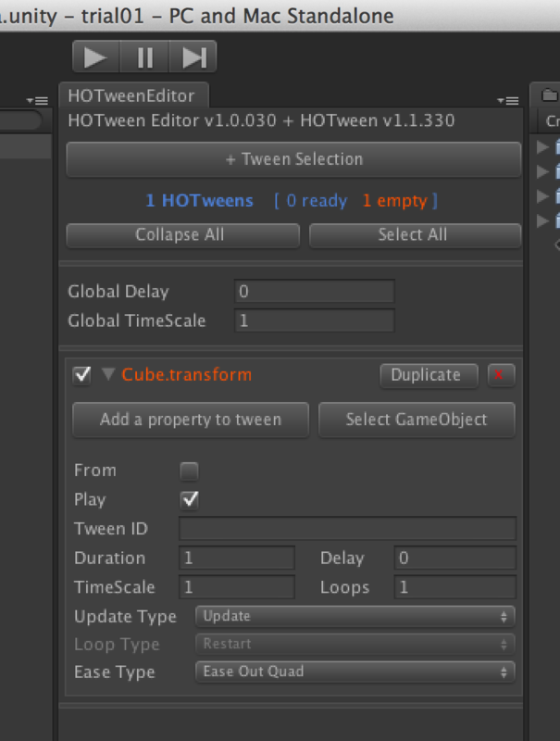Expand the fourth item in the Project panel
The height and width of the screenshot is (741, 560).
(543, 220)
